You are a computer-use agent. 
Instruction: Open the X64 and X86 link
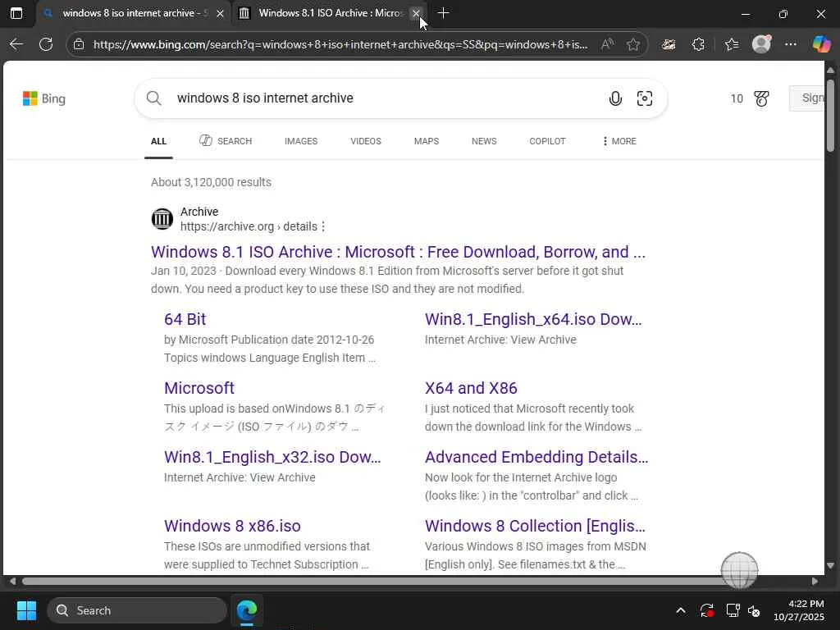(471, 388)
